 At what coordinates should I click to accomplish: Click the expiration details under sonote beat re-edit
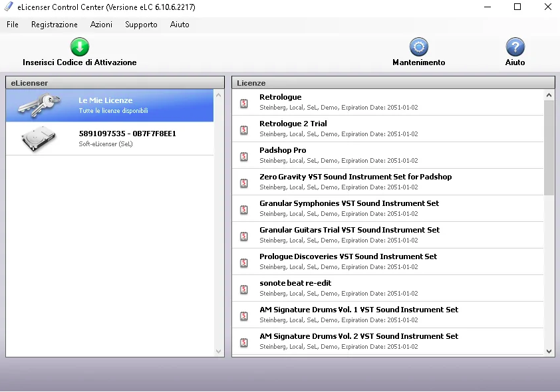point(339,294)
